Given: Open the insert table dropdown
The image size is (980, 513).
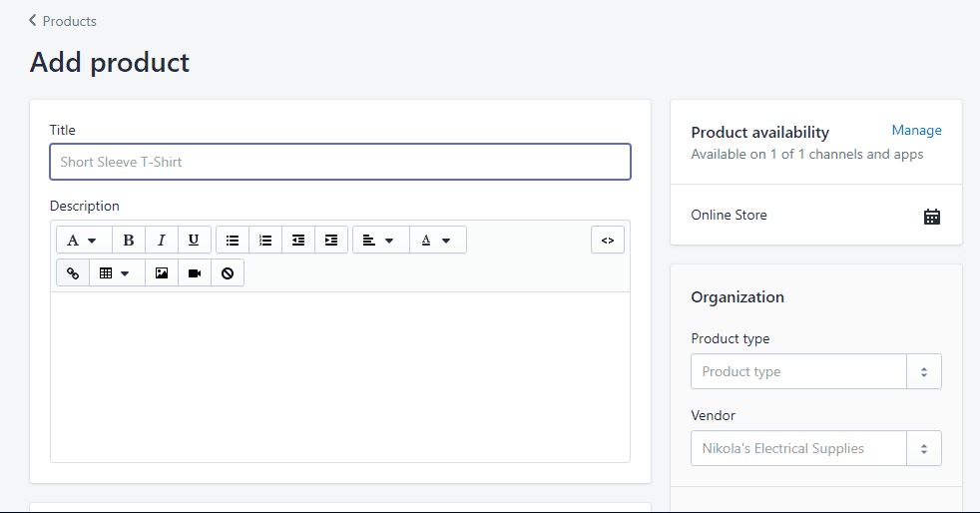Looking at the screenshot, I should tap(117, 273).
